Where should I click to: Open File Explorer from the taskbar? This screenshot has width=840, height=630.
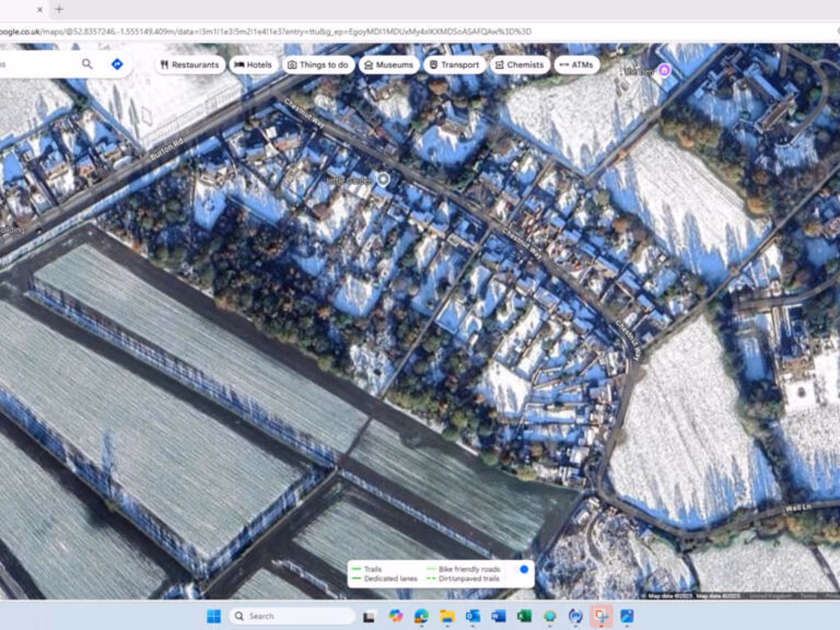(447, 616)
